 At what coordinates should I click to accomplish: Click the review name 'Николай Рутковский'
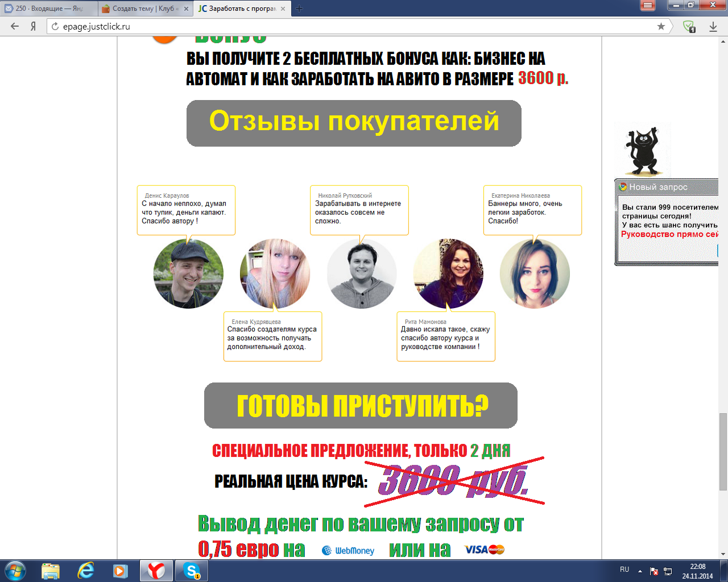[x=345, y=196]
